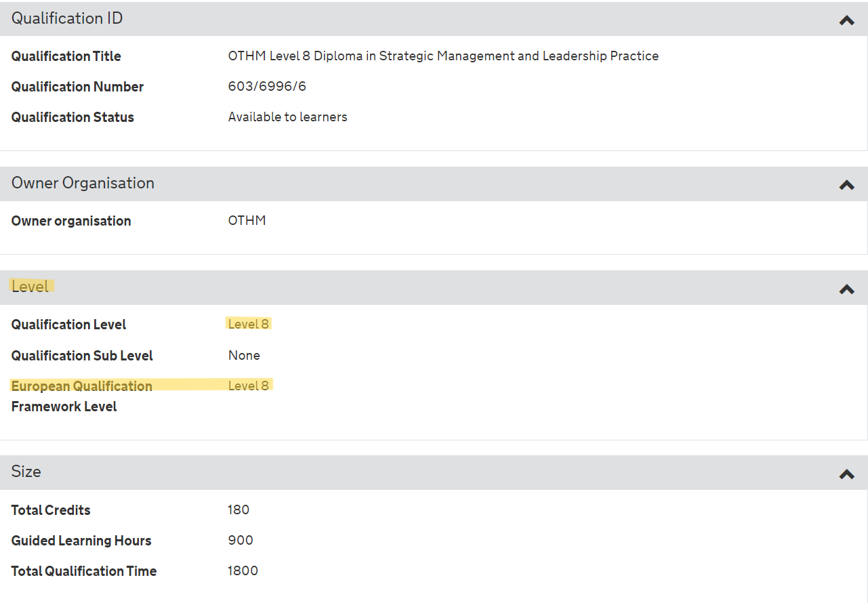Click the Qualification Number label
Viewport: 868px width, 603px height.
click(77, 87)
